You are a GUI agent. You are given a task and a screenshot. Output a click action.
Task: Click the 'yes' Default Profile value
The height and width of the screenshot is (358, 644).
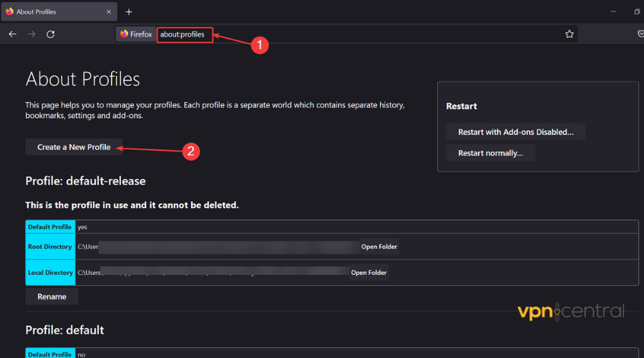click(x=82, y=227)
